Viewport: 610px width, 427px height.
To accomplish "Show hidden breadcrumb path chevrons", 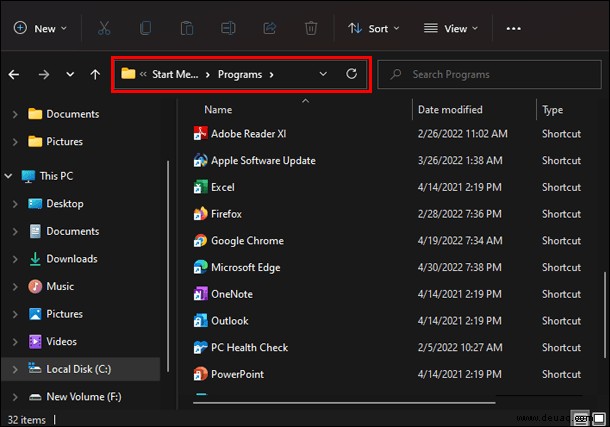I will [143, 74].
